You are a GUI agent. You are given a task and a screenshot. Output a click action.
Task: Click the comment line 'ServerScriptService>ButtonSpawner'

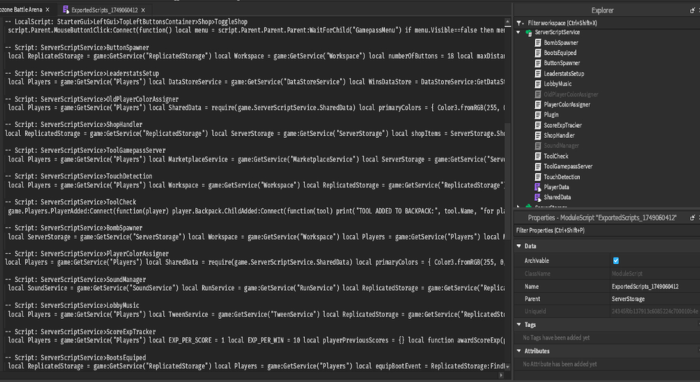77,47
